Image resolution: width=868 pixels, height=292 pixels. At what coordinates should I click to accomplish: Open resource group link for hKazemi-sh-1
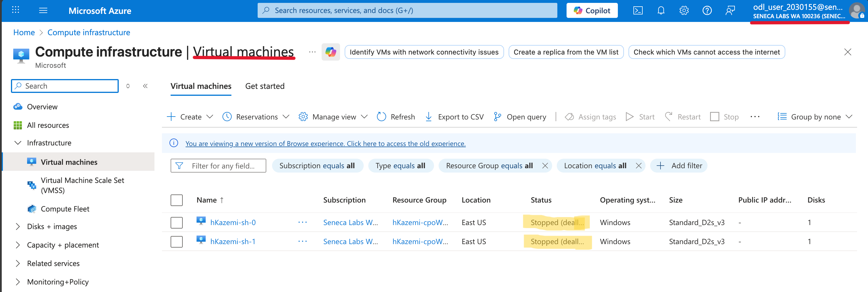tap(420, 242)
